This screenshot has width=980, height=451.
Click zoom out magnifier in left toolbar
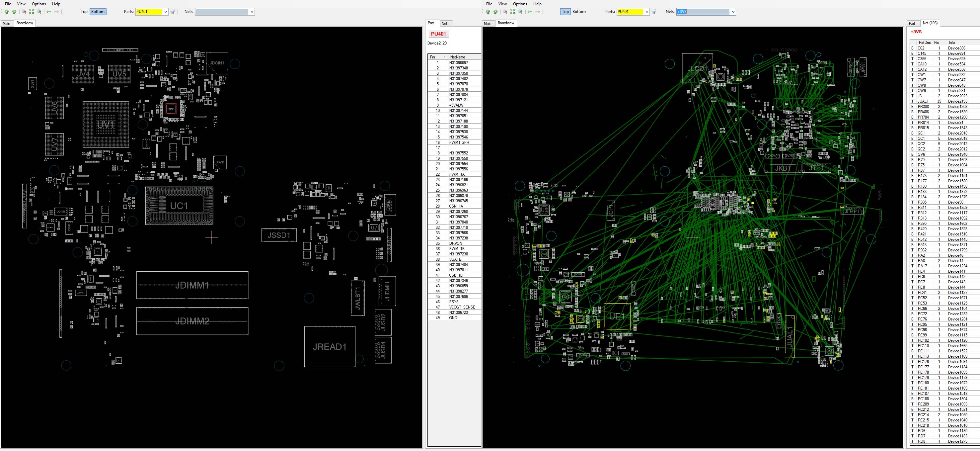[x=24, y=12]
